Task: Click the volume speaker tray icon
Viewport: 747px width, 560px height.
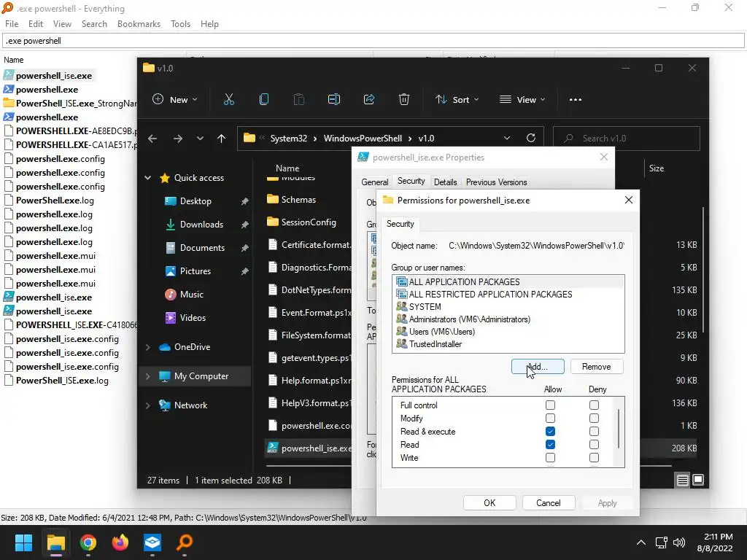Action: point(679,542)
